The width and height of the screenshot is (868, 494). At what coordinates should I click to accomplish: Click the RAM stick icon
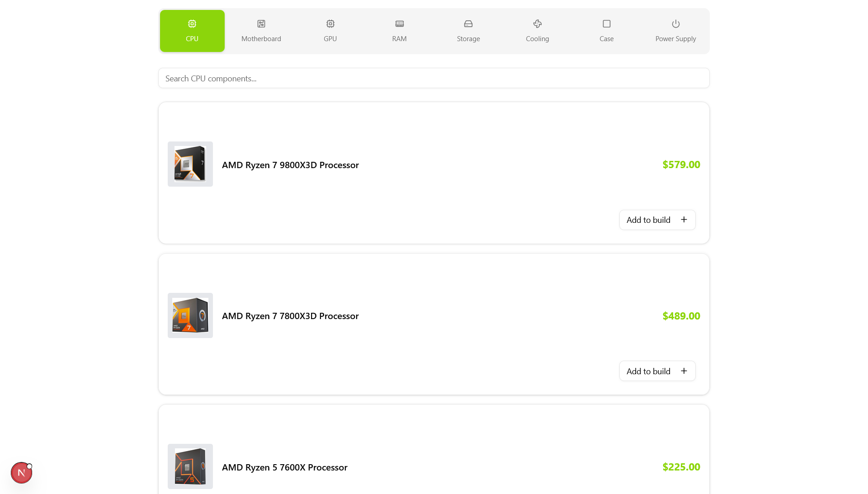[x=399, y=24]
